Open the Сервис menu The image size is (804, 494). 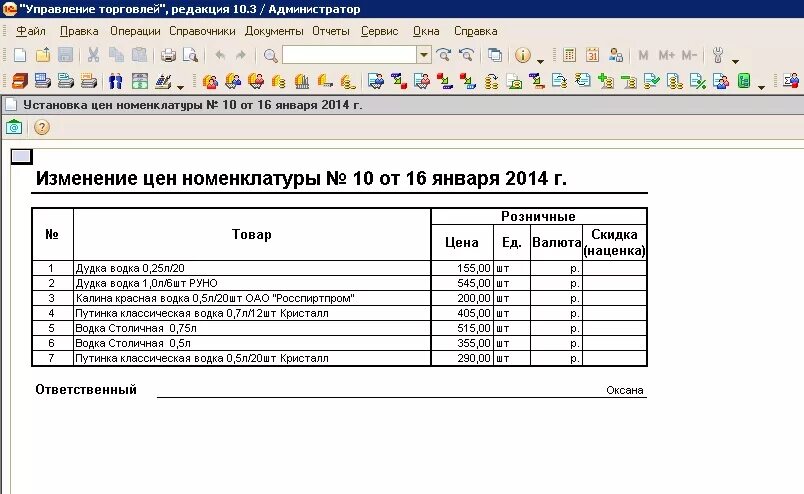click(379, 31)
